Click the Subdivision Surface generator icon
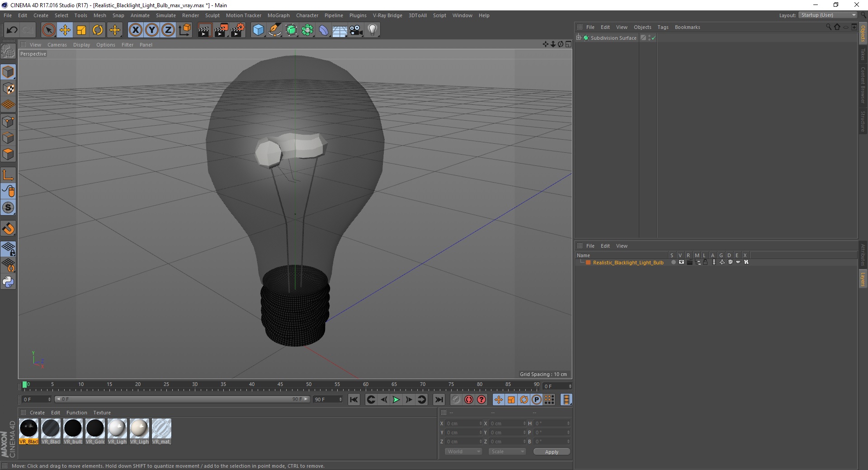The image size is (868, 470). pyautogui.click(x=291, y=30)
